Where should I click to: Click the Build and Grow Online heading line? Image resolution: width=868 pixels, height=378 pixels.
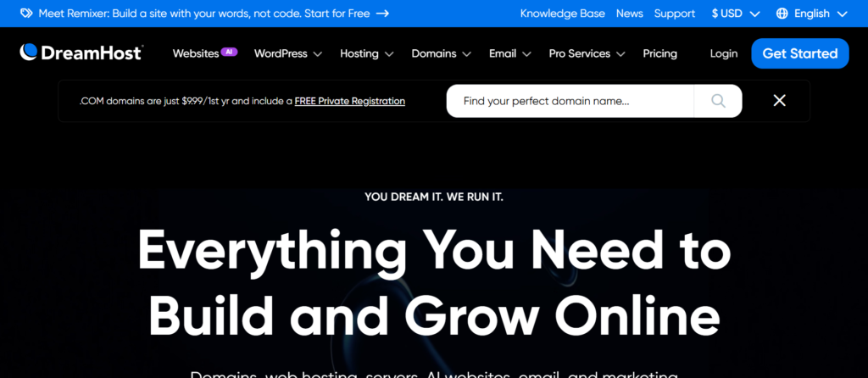click(x=434, y=314)
